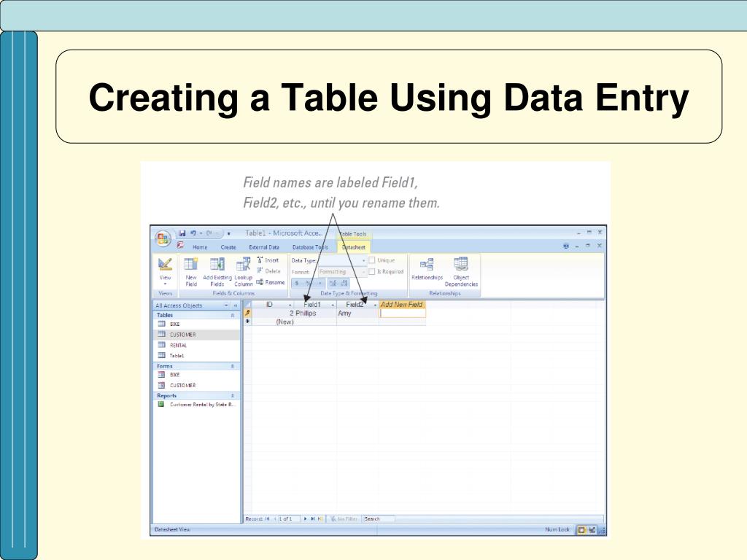
Task: Click the Phillips cell in Field1
Action: point(315,314)
